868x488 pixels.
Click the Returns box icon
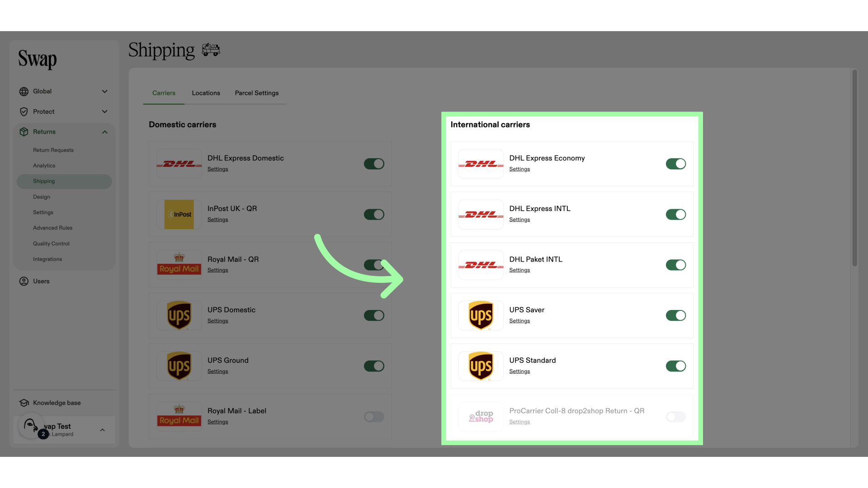click(x=24, y=132)
